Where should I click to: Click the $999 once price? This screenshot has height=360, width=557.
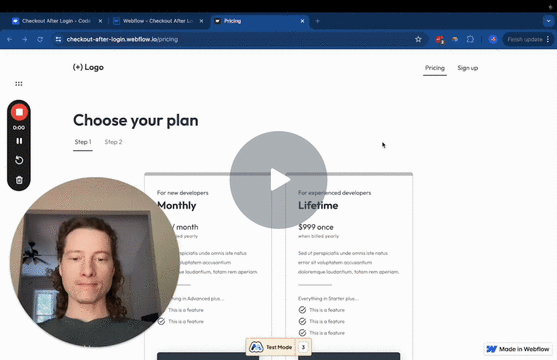tap(316, 227)
